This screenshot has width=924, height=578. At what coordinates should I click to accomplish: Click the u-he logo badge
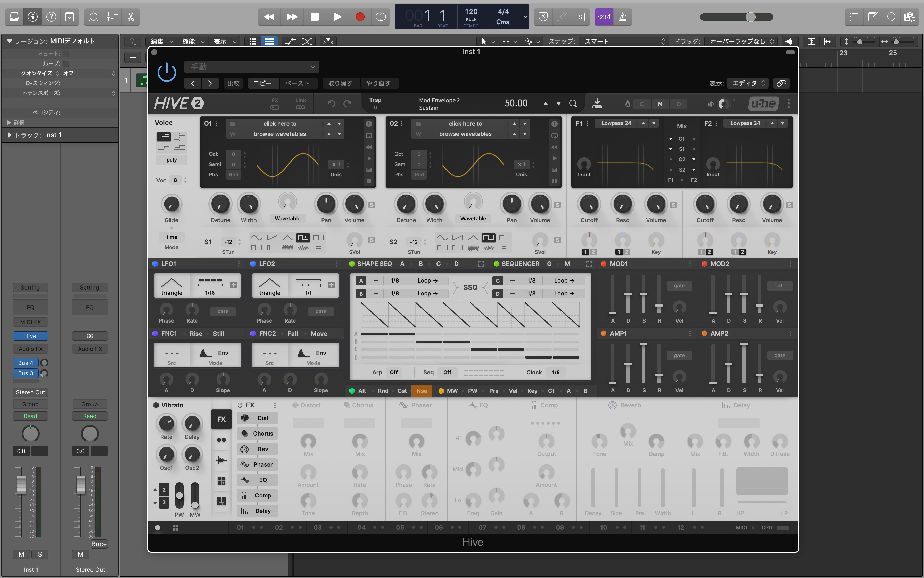tap(763, 103)
